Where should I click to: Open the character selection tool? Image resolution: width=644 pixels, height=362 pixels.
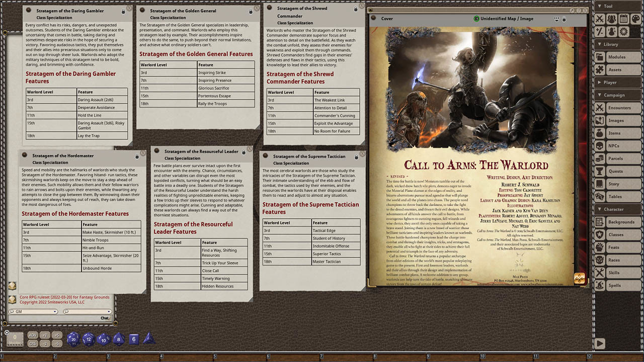pos(611,32)
